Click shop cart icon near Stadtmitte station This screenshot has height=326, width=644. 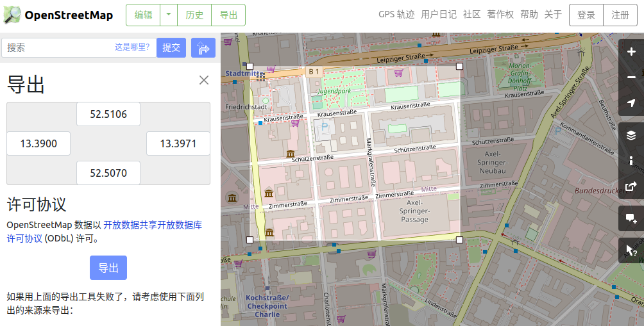[271, 69]
